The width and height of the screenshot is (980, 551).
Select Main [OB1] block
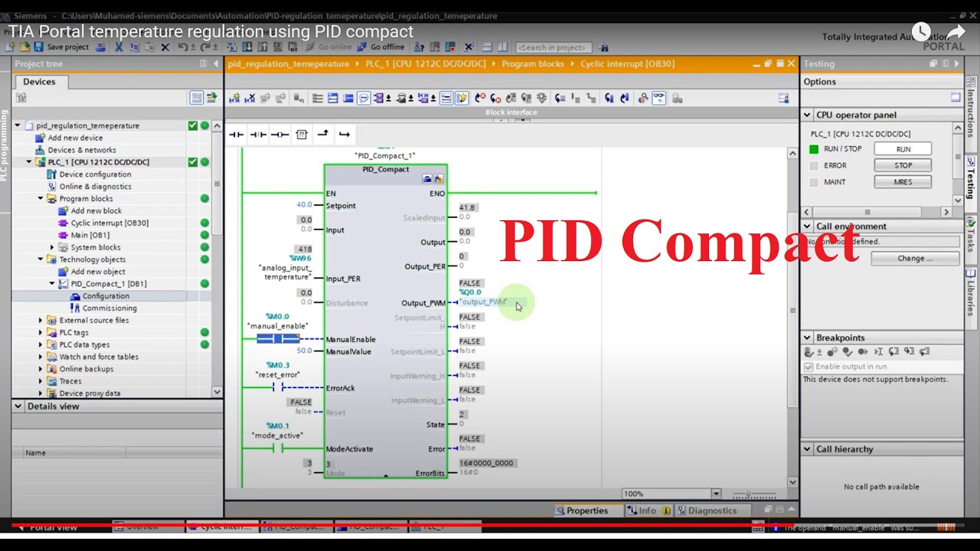click(90, 235)
